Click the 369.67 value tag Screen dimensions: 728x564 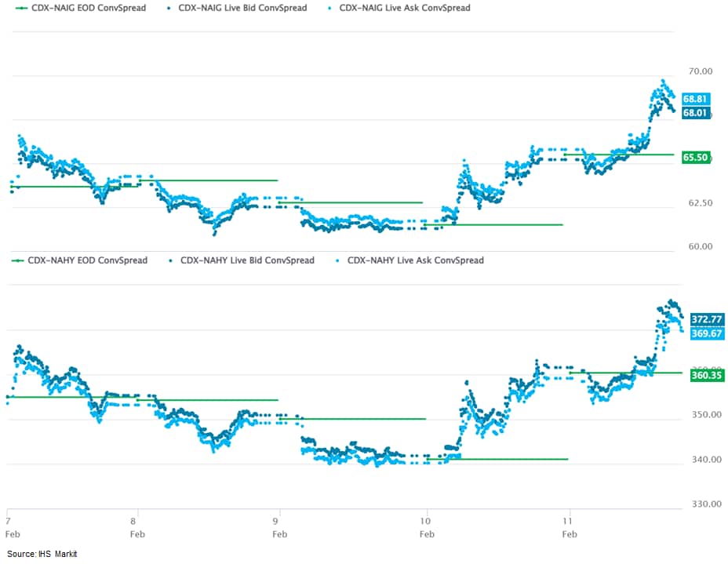pyautogui.click(x=706, y=334)
